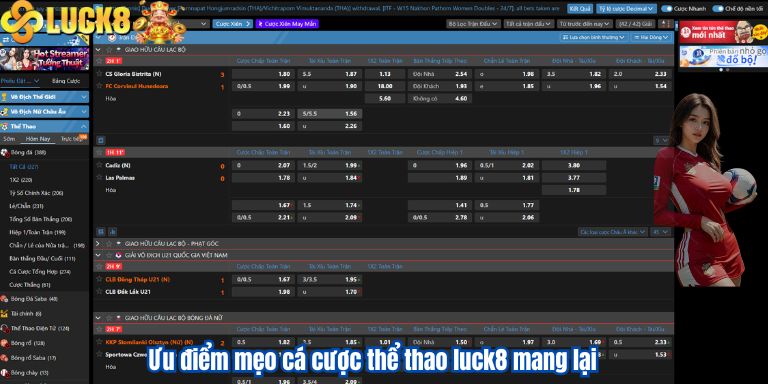Select Cược Thắng (81) market link
Image resolution: width=768 pixels, height=384 pixels.
pyautogui.click(x=30, y=285)
